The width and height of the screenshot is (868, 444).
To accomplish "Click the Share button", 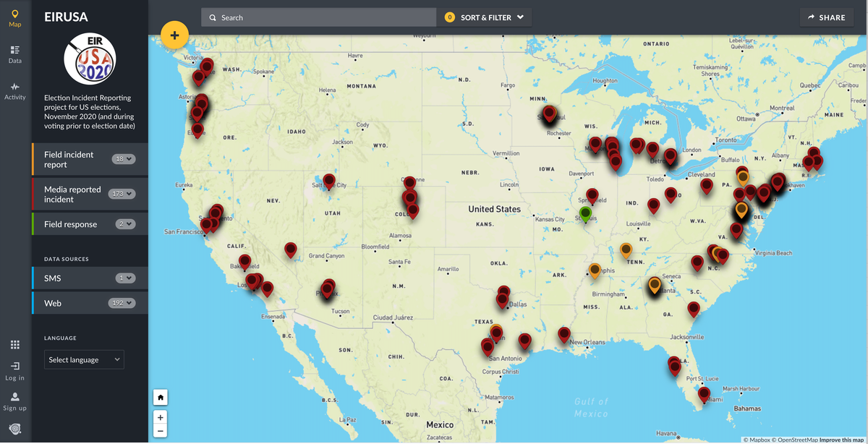I will click(826, 17).
